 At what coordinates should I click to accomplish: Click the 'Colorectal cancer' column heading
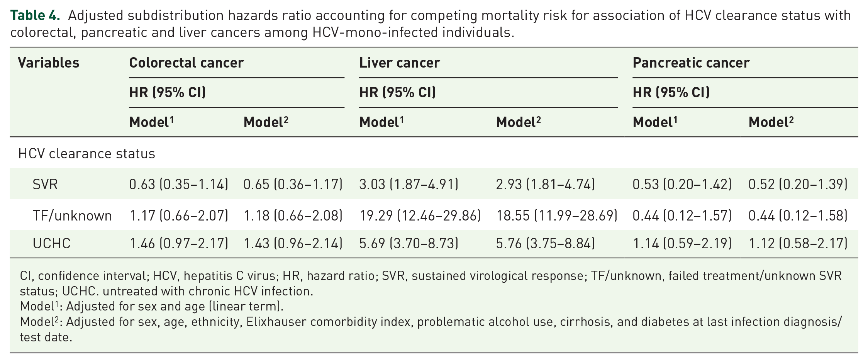point(186,63)
